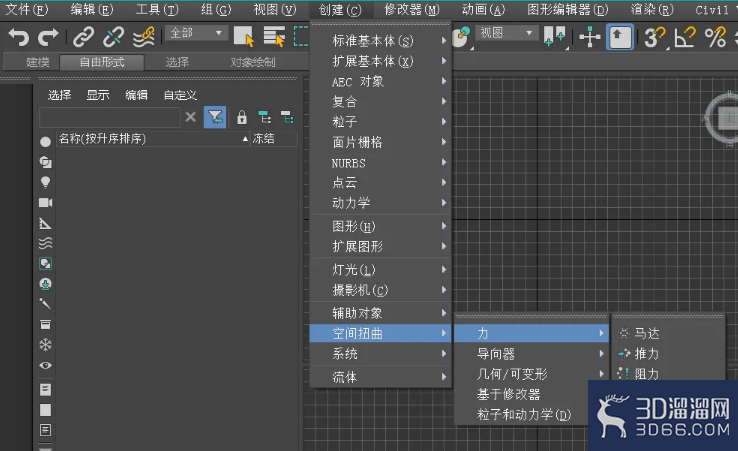
Task: Click the keyboard shortcut override toggle
Action: tap(619, 37)
